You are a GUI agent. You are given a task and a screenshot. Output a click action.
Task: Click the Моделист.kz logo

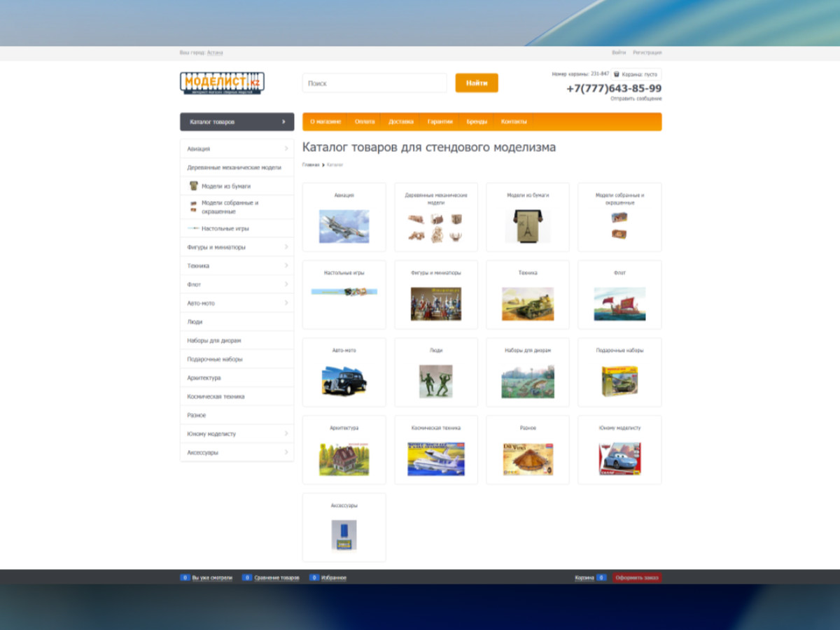(222, 83)
